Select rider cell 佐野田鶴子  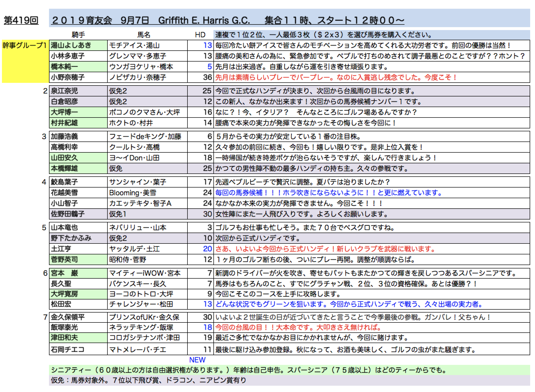coord(78,214)
